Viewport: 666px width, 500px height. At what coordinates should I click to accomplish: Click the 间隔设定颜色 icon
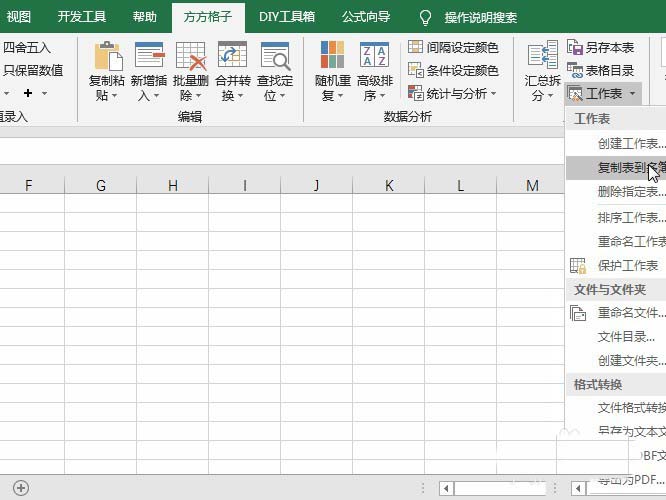tap(415, 46)
